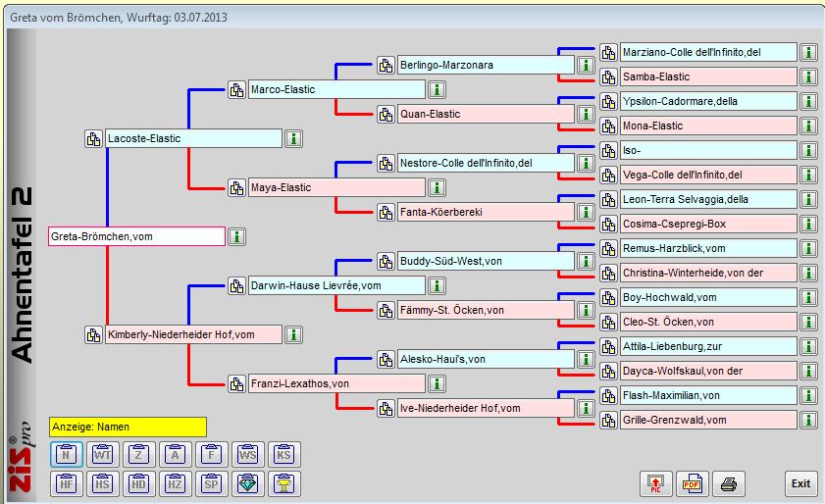The image size is (825, 504).
Task: Click info icon beside Franzi-Lexathos,von
Action: pos(436,383)
